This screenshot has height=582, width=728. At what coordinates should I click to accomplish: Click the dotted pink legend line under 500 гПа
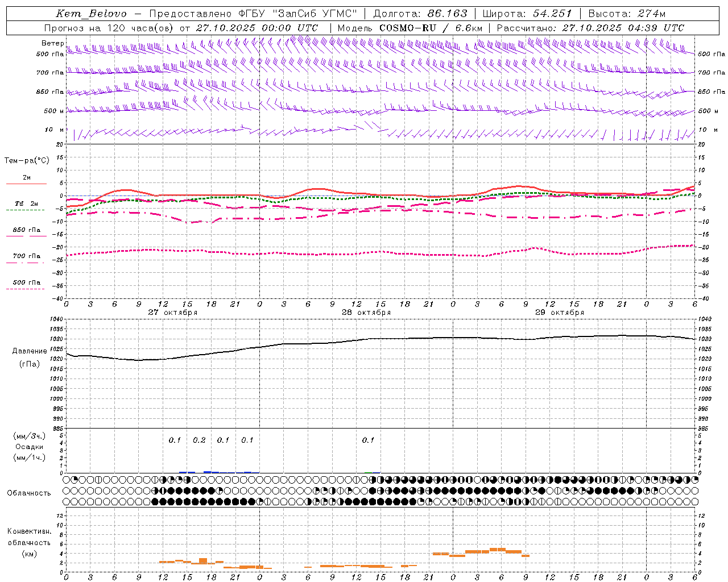[25, 289]
